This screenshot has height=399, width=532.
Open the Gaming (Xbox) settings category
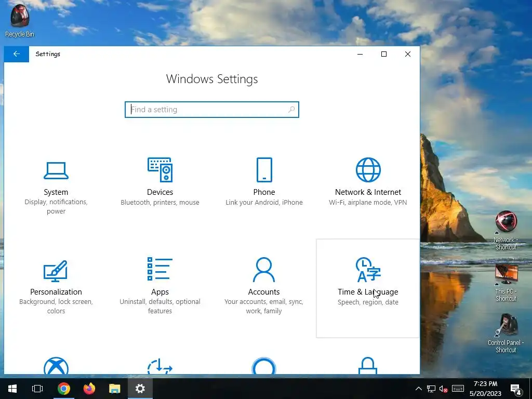pos(56,366)
